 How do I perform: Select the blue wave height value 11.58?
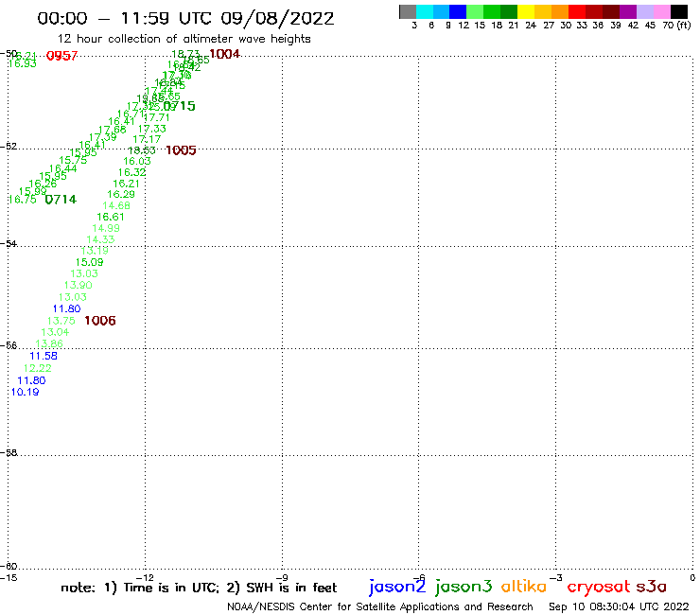click(x=44, y=356)
